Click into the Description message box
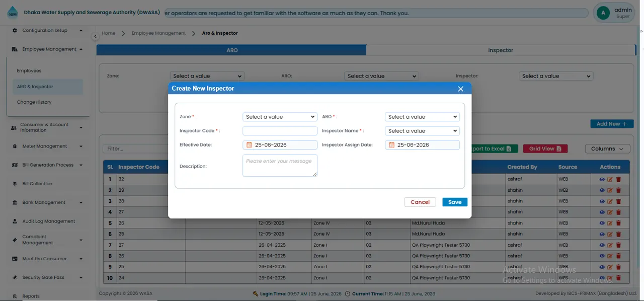644x301 pixels. (280, 166)
